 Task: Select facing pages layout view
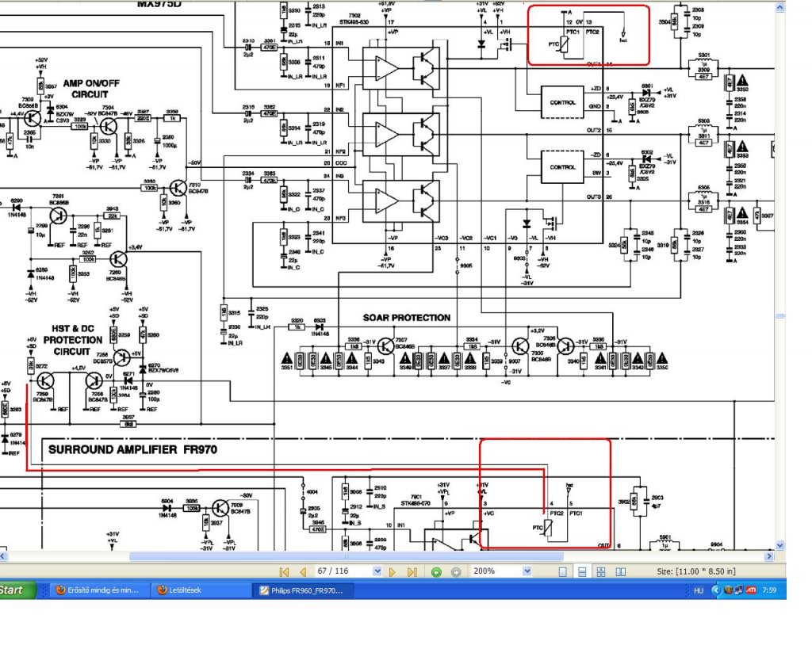620,572
